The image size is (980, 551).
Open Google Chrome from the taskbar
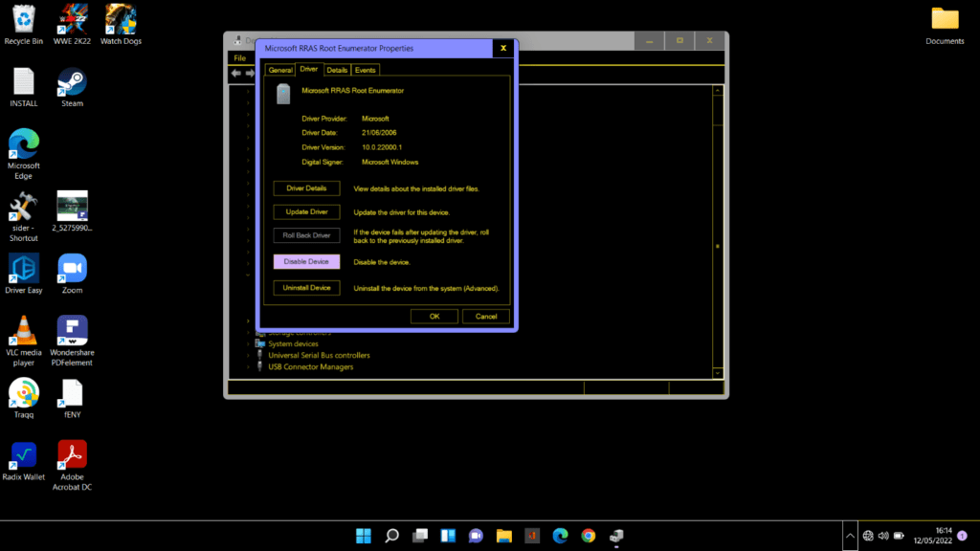coord(587,536)
